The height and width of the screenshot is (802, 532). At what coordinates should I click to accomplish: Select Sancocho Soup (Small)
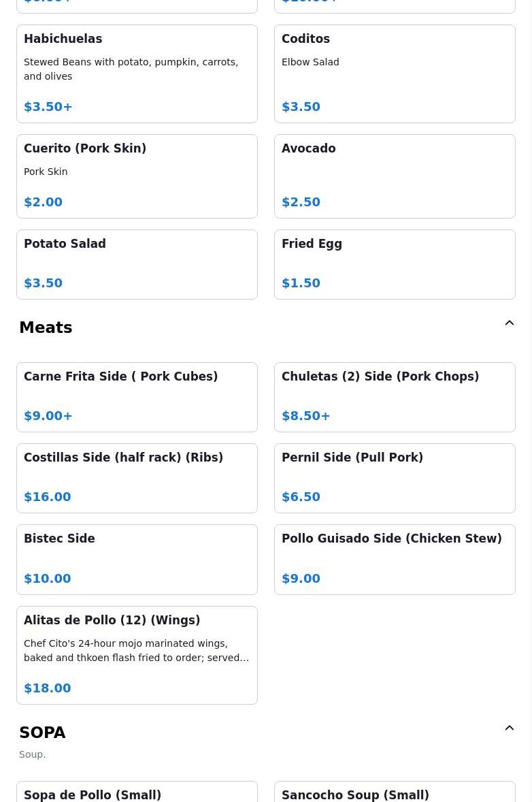tap(395, 793)
